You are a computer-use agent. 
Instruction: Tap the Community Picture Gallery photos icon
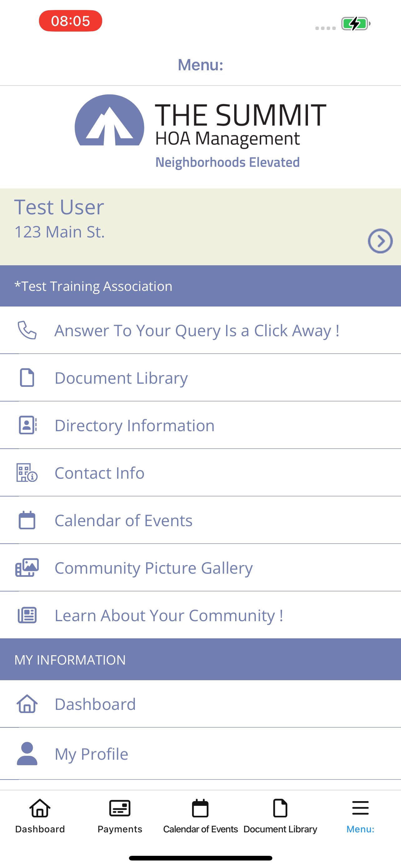coord(27,567)
